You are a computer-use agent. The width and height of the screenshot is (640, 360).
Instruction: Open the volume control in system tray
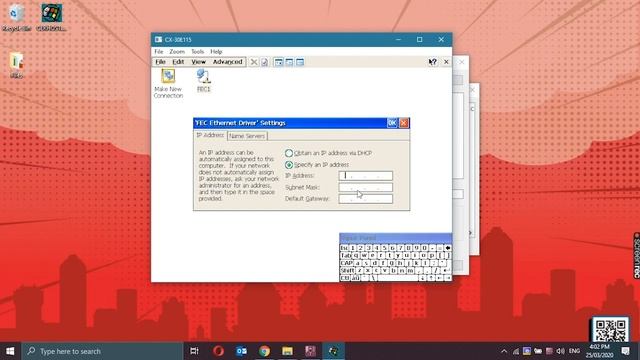[560, 351]
